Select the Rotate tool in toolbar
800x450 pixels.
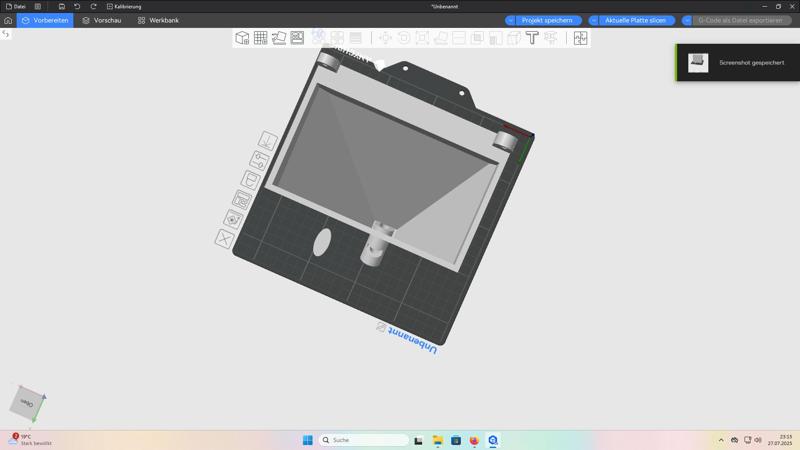(x=404, y=38)
